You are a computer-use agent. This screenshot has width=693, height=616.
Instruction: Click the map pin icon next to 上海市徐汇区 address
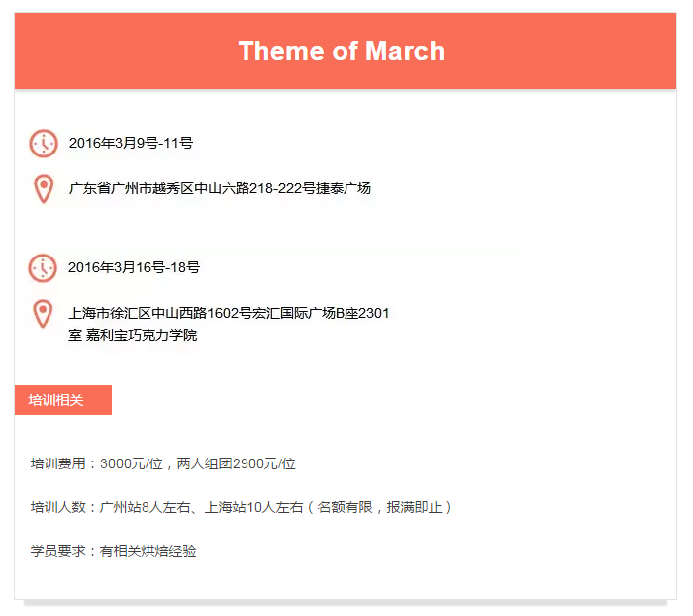click(x=43, y=314)
